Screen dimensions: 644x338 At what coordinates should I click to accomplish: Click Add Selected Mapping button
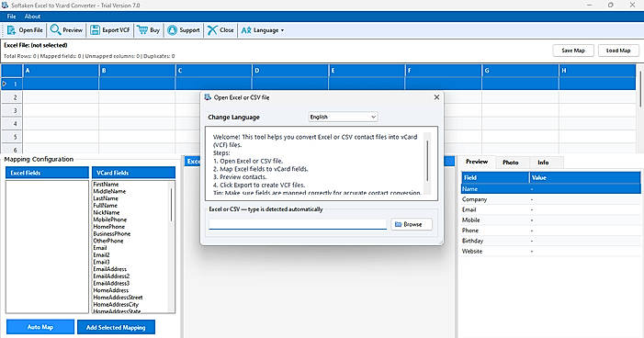point(116,327)
